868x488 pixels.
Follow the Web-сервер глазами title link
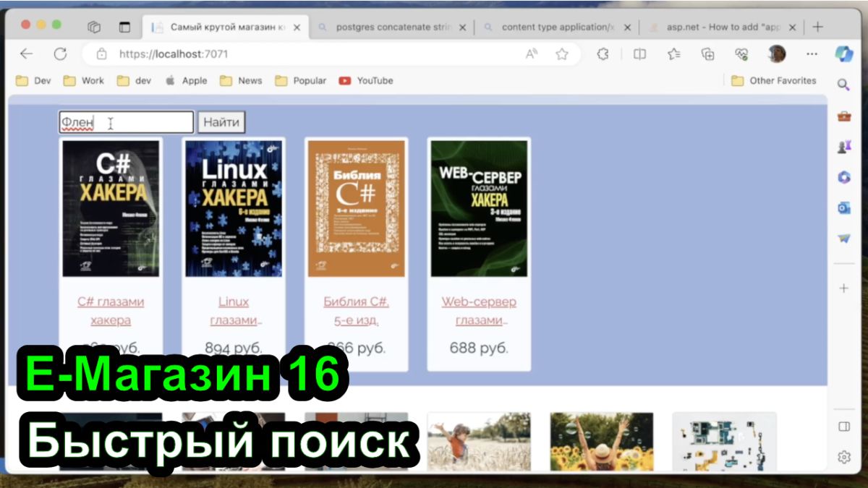coord(480,311)
